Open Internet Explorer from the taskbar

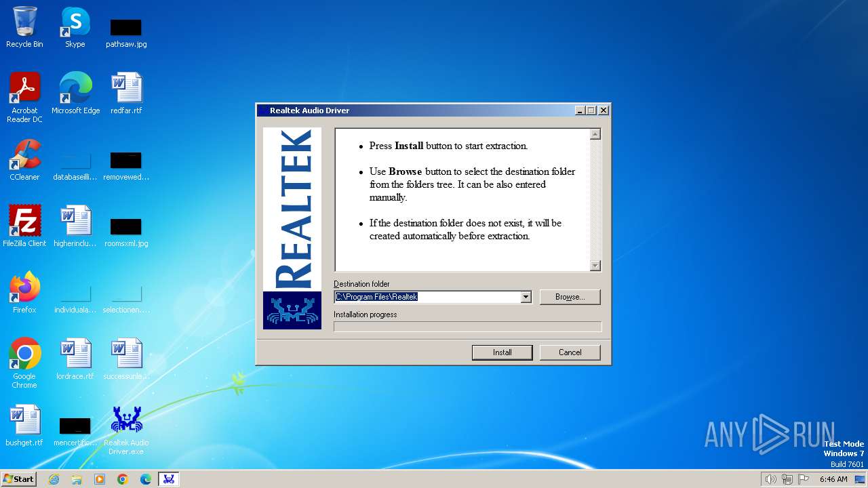point(54,479)
